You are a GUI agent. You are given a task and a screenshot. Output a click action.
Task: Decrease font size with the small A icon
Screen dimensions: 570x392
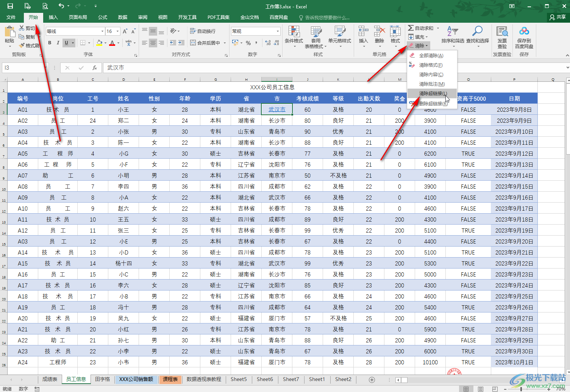(x=134, y=31)
